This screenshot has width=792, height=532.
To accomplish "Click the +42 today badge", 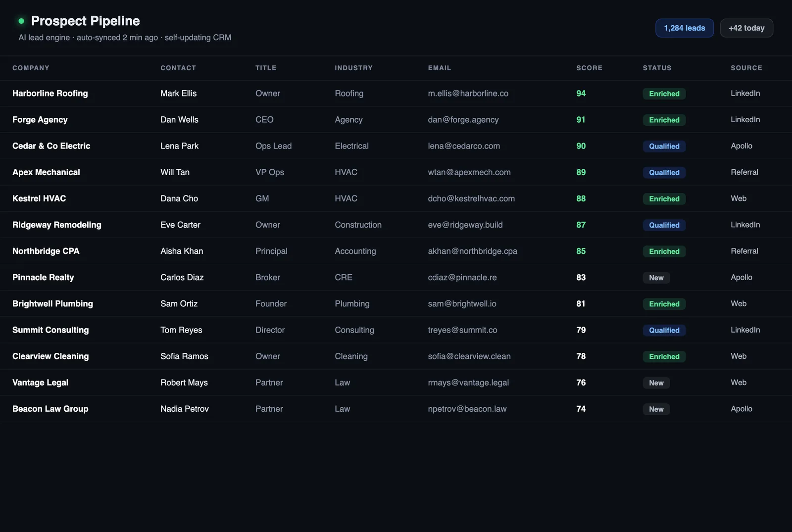I will 746,28.
